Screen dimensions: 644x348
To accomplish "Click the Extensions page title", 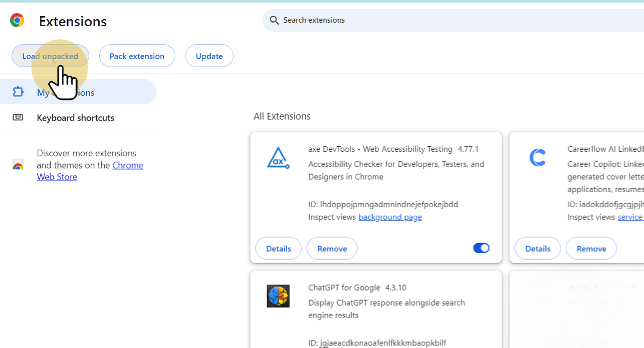I will pos(73,21).
